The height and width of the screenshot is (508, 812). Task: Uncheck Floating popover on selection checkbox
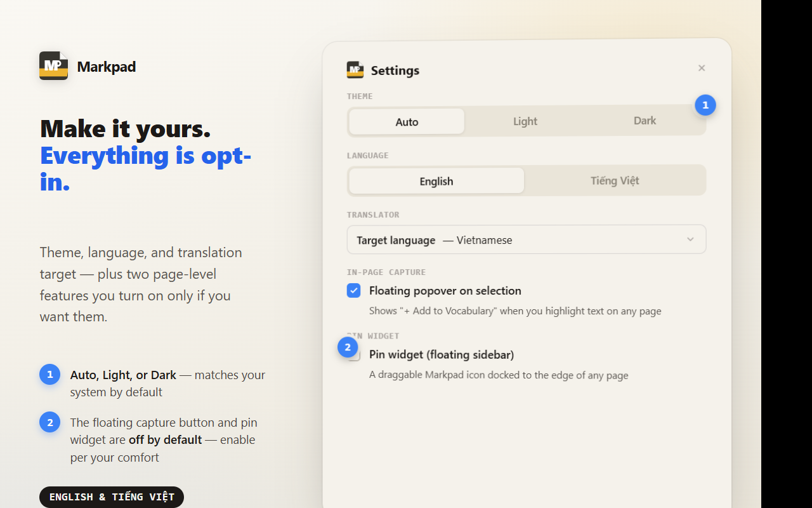point(354,290)
